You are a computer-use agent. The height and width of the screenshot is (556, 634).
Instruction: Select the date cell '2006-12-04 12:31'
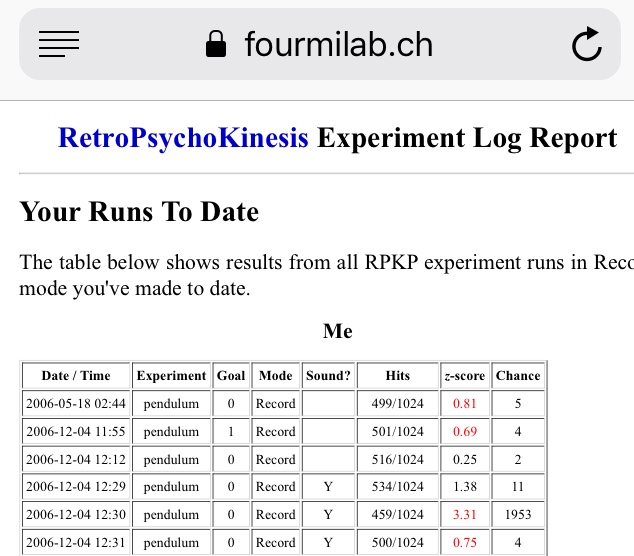(76, 542)
